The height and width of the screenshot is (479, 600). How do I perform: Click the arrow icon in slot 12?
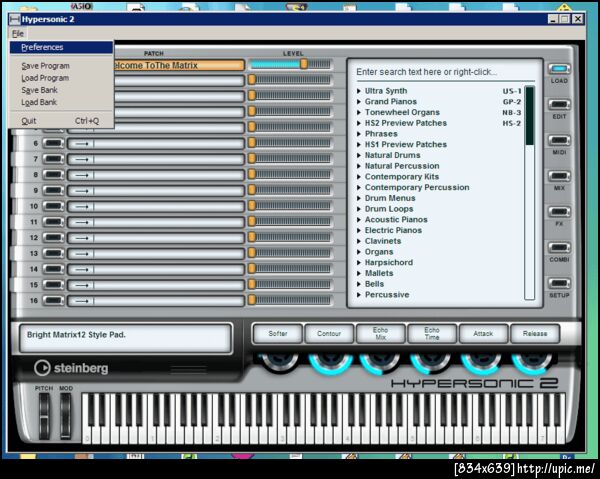pyautogui.click(x=82, y=238)
